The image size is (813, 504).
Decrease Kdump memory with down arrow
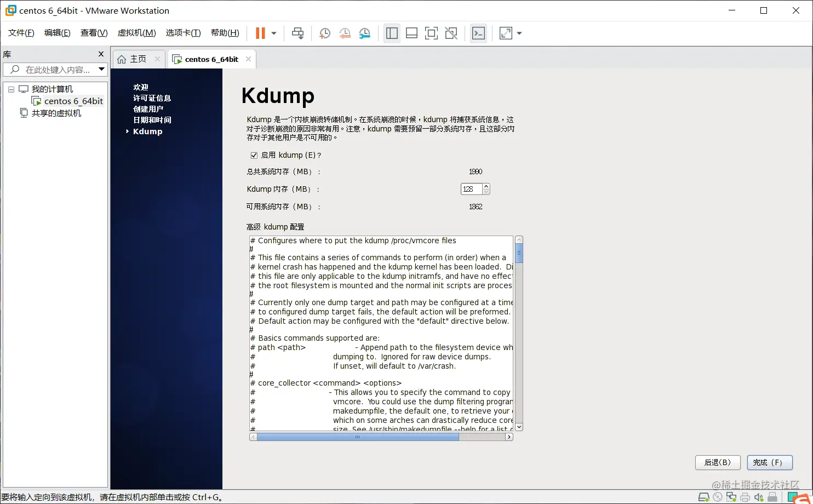point(486,192)
